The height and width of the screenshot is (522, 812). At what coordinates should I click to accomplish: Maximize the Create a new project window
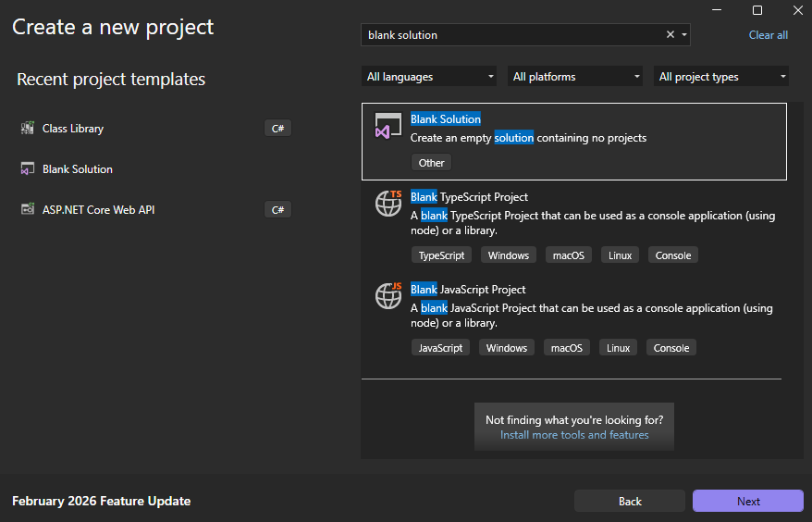tap(757, 10)
